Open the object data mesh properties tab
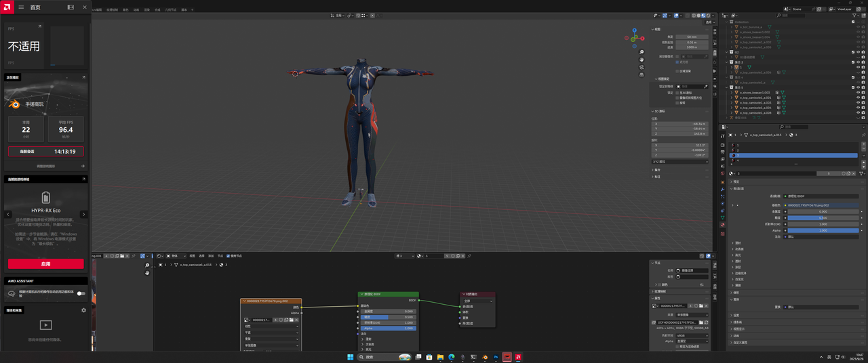Viewport: 868px width, 363px height. click(722, 218)
